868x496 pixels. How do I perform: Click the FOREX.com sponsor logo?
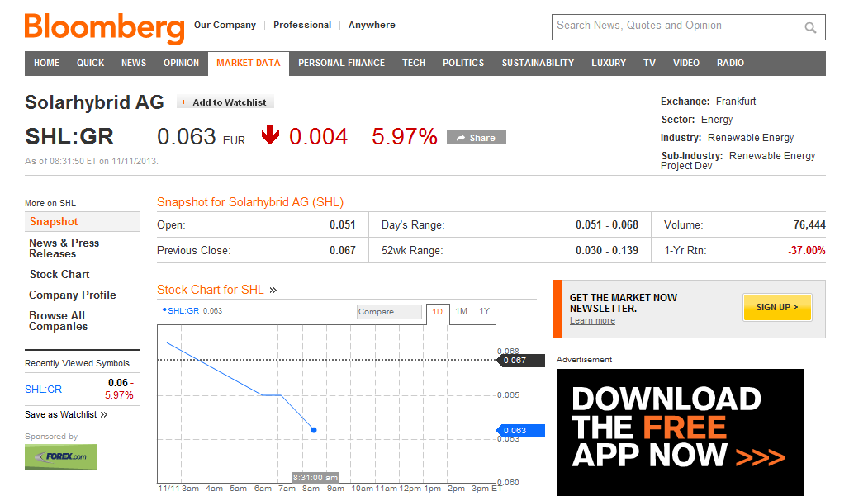61,456
